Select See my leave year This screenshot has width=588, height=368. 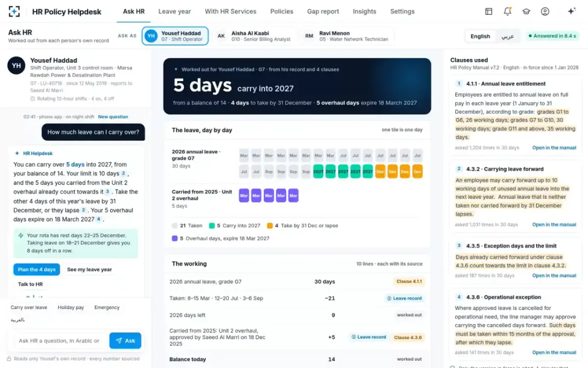tap(90, 269)
